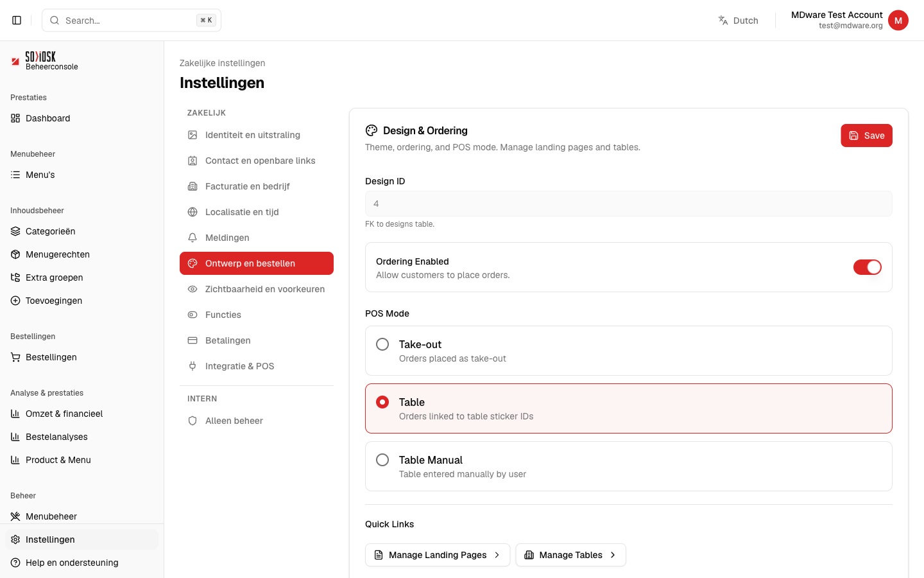Go to Contact en openbare links
This screenshot has width=924, height=578.
[257, 161]
